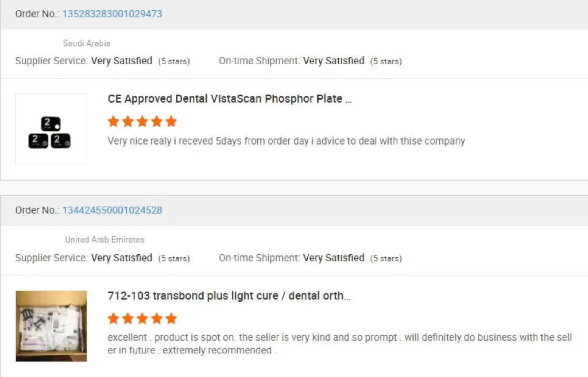This screenshot has width=588, height=377.
Task: Click last star of the transbond review rating
Action: point(171,318)
